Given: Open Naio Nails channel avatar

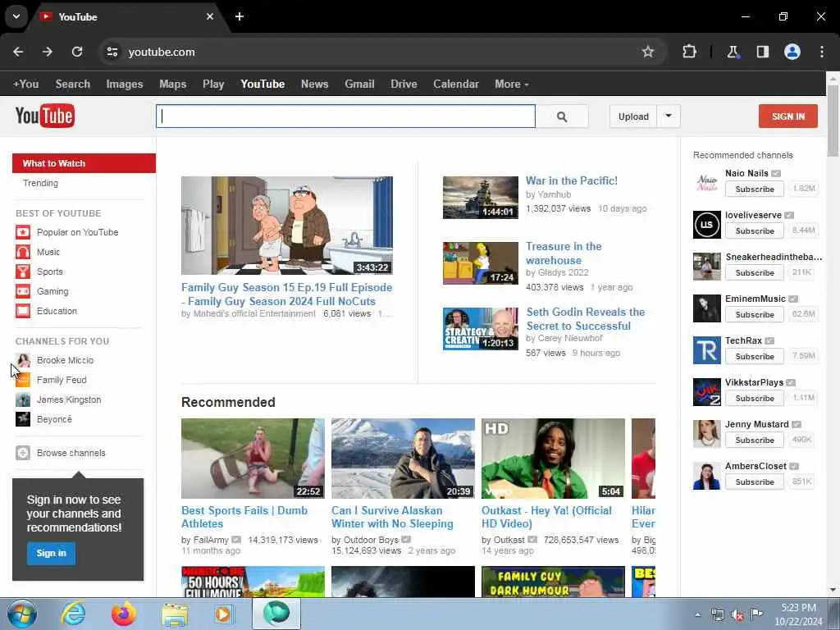Looking at the screenshot, I should [x=706, y=183].
